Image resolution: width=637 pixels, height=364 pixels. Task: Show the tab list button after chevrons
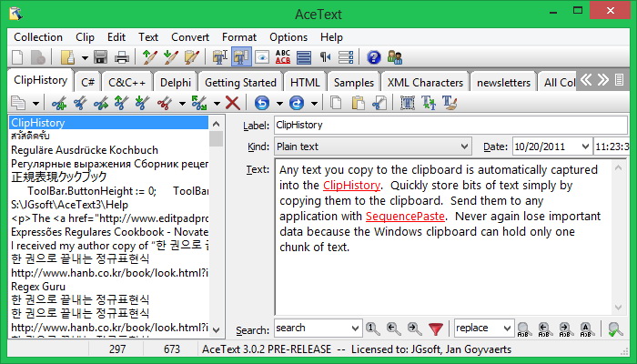click(x=619, y=80)
